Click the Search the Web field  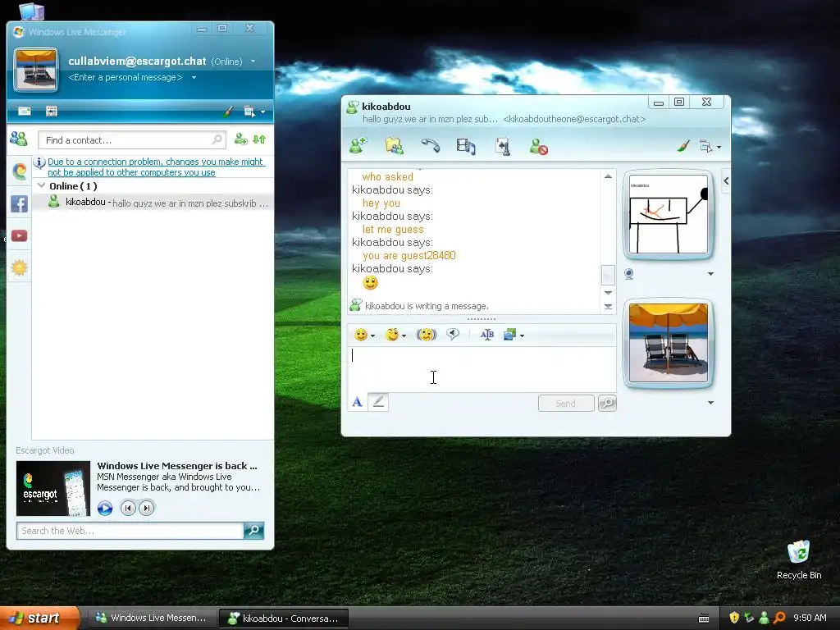coord(130,531)
